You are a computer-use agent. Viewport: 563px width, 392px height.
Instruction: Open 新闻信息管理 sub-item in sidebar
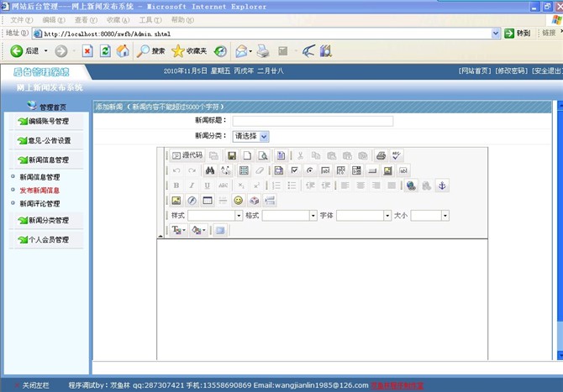click(x=39, y=177)
